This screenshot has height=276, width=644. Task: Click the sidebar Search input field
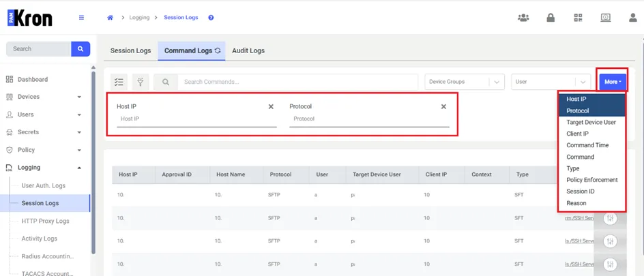click(x=39, y=49)
